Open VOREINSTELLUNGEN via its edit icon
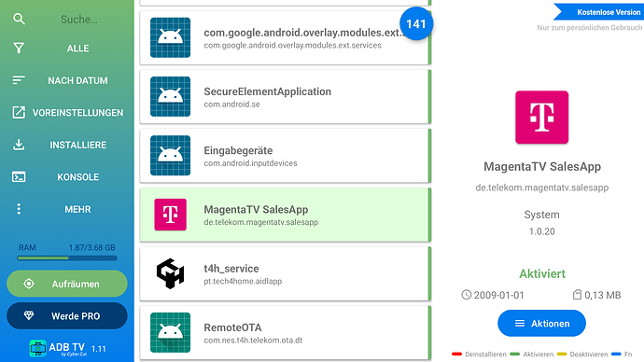 click(x=19, y=113)
